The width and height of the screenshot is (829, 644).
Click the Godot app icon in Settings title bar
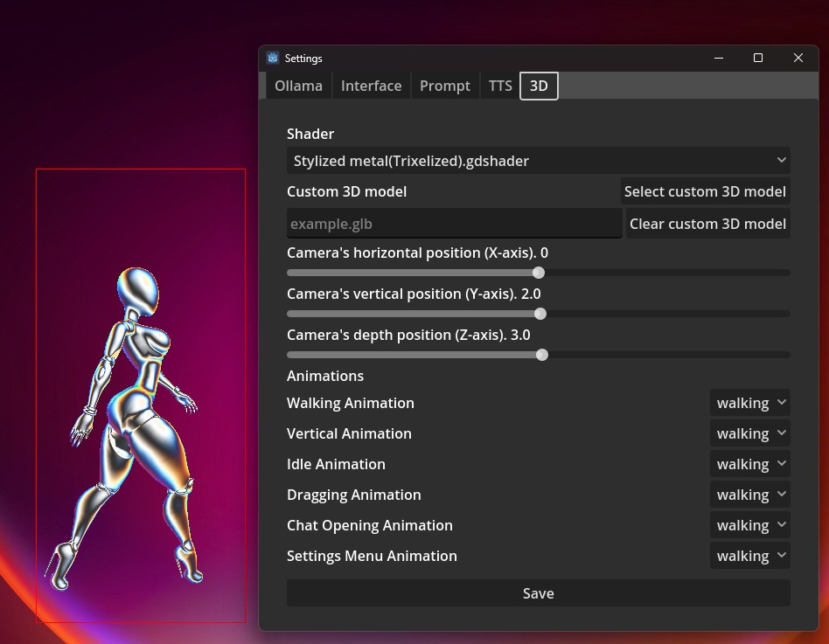273,59
